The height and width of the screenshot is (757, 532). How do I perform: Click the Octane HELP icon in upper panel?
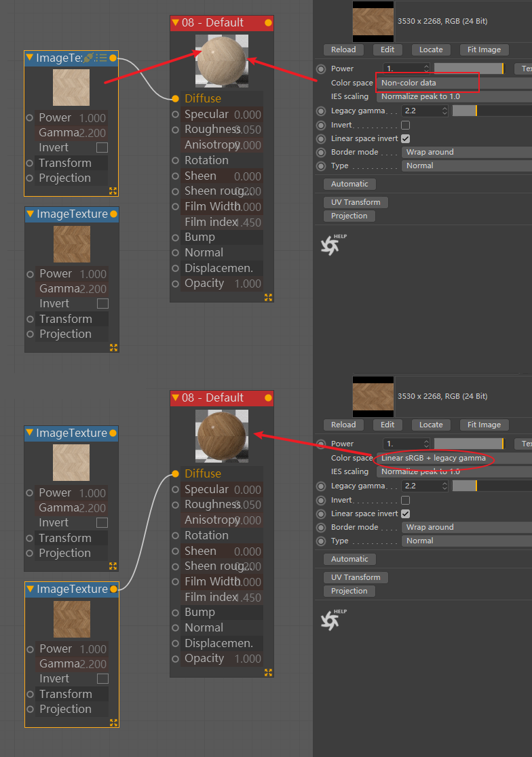pos(333,244)
